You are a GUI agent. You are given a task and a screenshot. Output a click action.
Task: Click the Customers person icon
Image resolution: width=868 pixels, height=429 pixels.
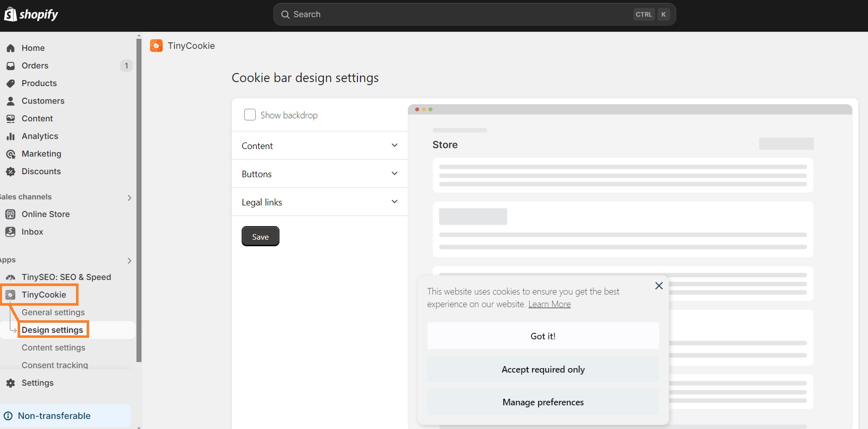coord(11,101)
